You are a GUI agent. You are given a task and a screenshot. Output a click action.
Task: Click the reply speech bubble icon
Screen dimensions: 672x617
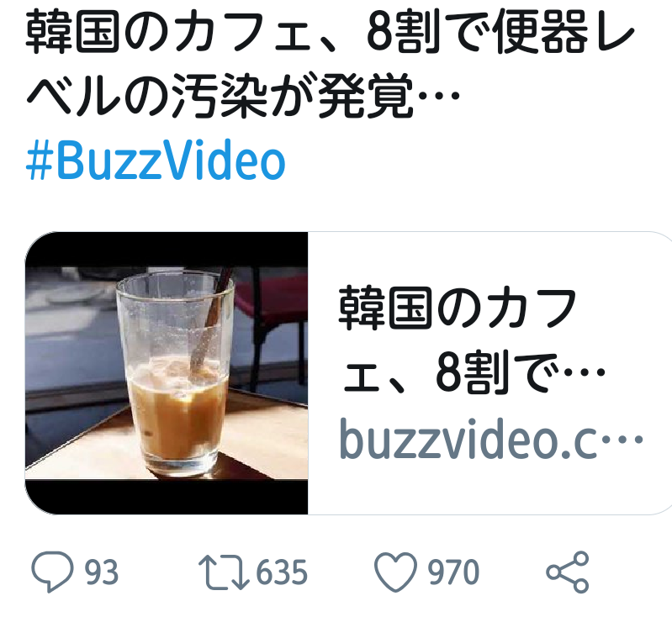52,572
